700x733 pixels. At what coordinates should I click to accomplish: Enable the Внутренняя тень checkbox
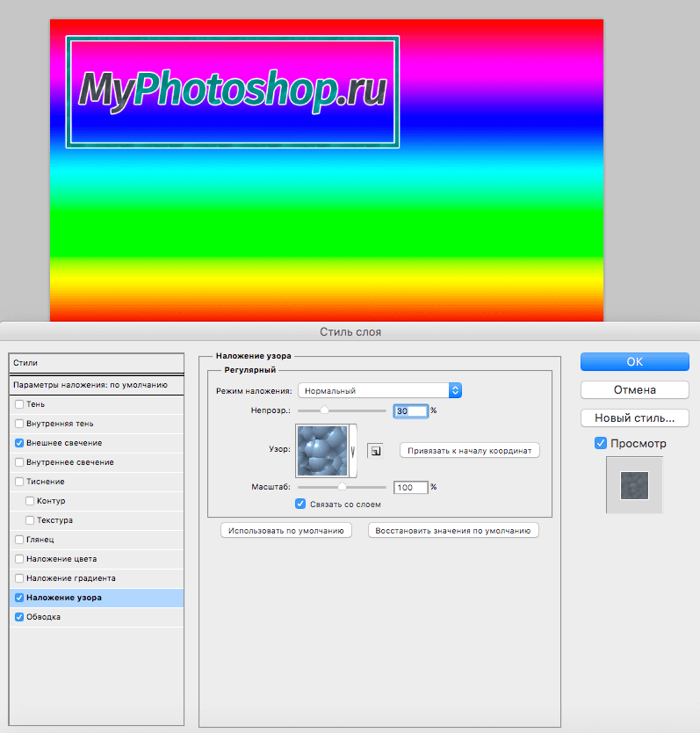[x=19, y=424]
